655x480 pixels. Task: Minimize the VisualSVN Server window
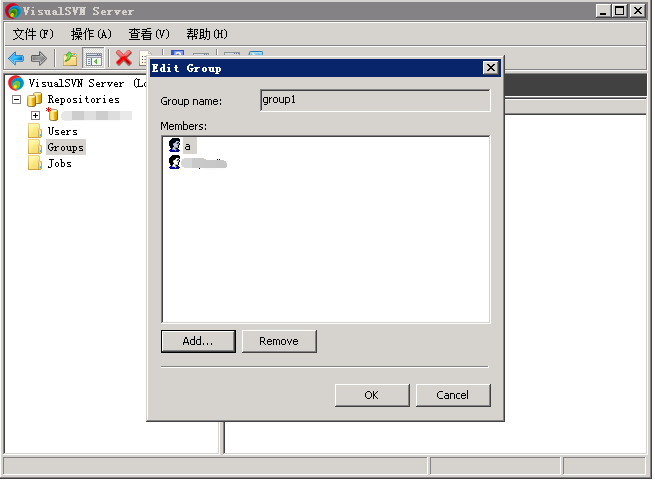tap(603, 10)
